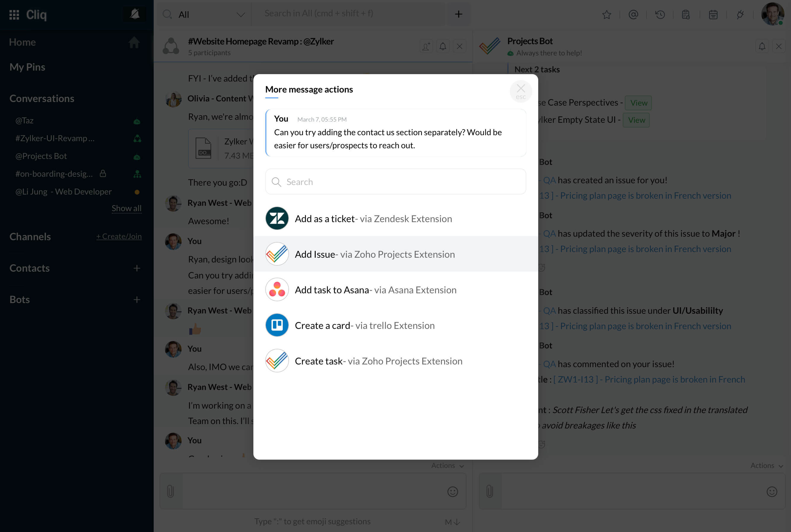Click the plus icon next to Contacts
Screen dimensions: 791x532
(x=137, y=268)
